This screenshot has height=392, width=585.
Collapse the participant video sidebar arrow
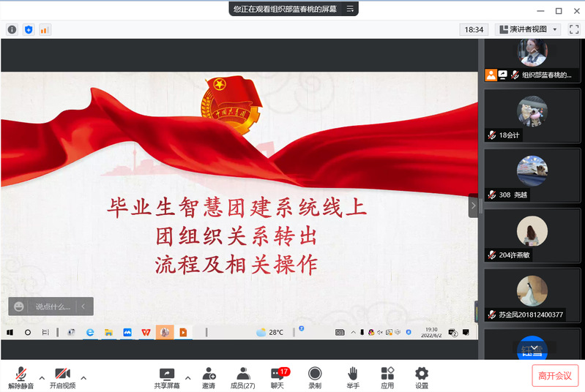[x=473, y=206]
